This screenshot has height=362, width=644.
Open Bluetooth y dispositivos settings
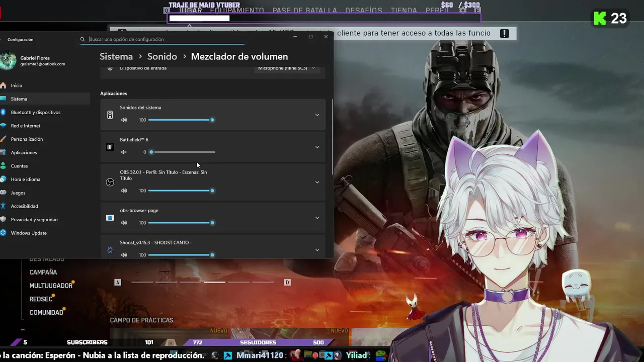tap(45, 112)
